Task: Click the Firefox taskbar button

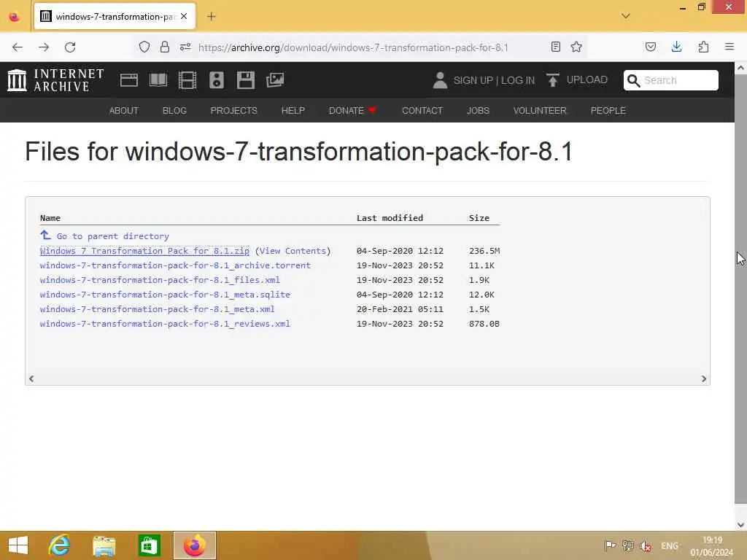Action: [x=194, y=545]
